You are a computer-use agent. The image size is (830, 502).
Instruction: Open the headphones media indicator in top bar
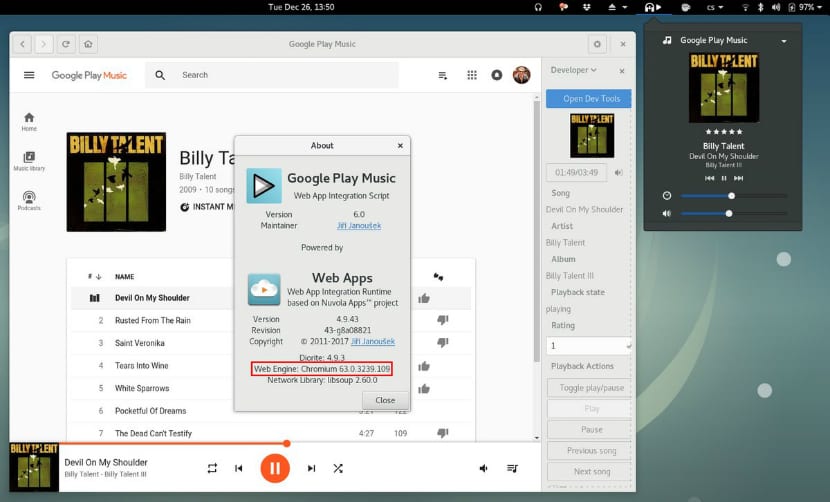tap(653, 7)
